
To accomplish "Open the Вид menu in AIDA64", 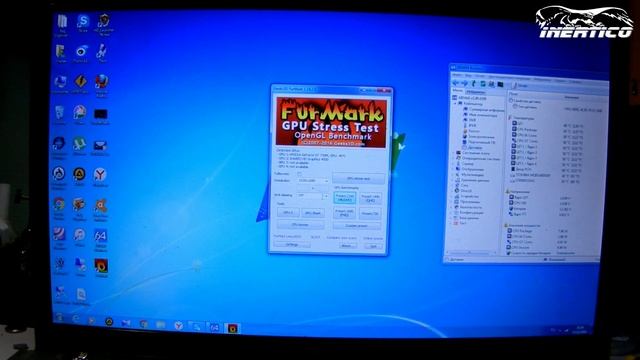I will (x=469, y=76).
